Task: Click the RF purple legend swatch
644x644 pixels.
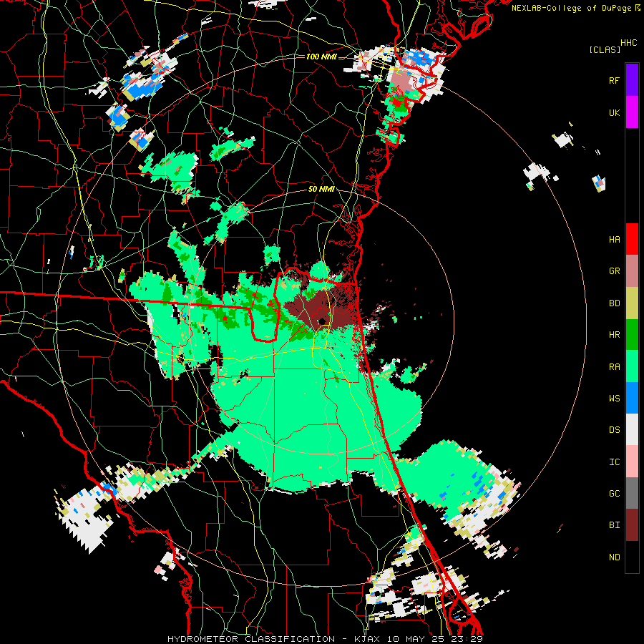Action: [x=632, y=80]
